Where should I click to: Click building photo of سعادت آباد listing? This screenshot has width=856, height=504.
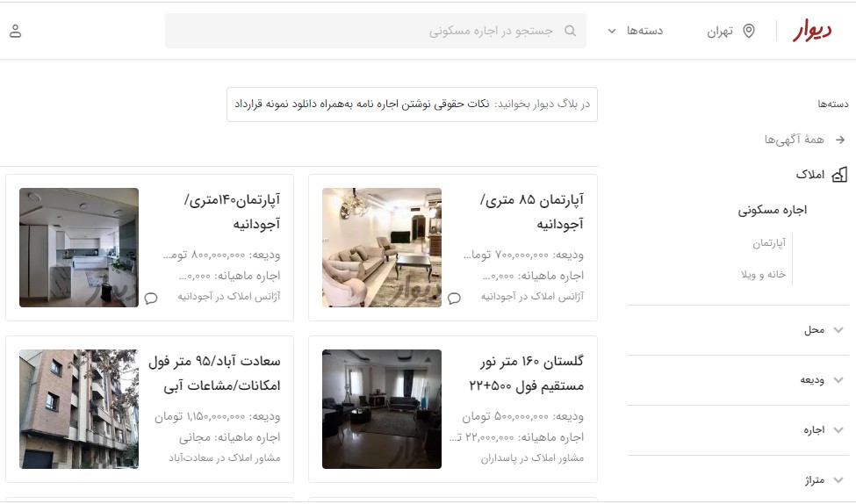(x=79, y=409)
